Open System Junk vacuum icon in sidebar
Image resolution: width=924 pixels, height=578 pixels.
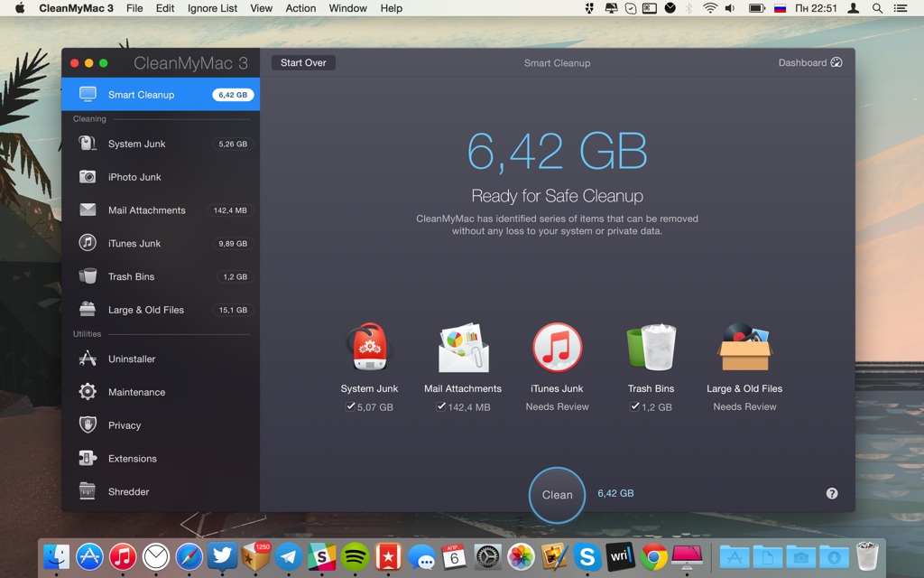pyautogui.click(x=88, y=144)
